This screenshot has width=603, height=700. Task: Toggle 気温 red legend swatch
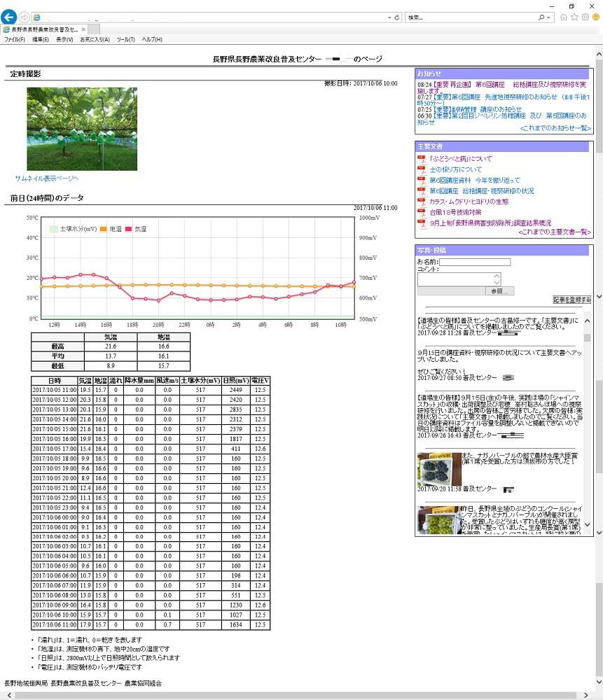tap(129, 229)
